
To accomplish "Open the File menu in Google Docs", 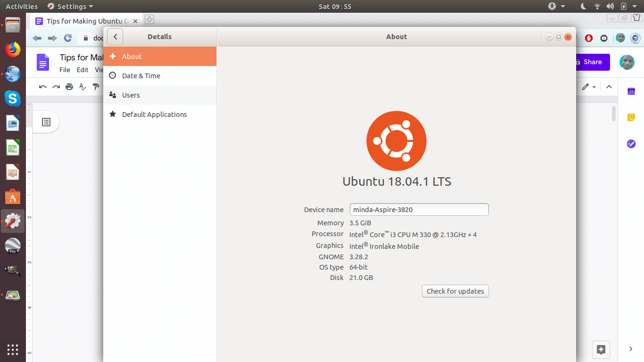I will 65,70.
